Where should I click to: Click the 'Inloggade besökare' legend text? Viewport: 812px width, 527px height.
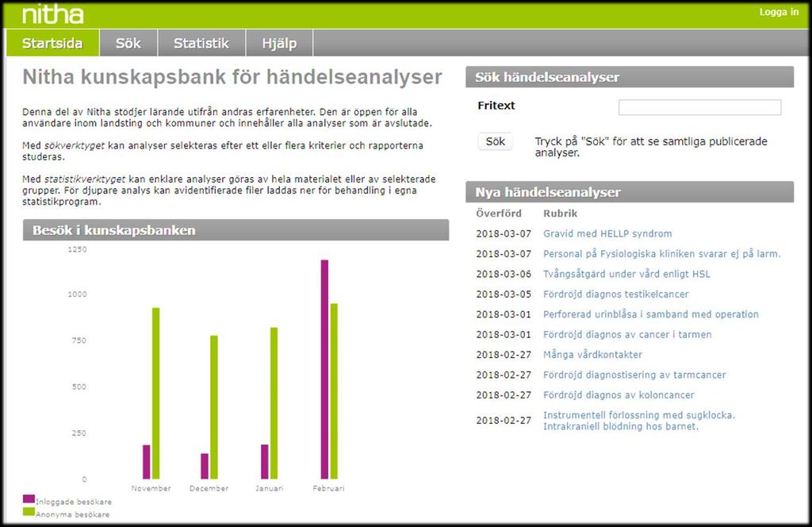click(x=74, y=502)
